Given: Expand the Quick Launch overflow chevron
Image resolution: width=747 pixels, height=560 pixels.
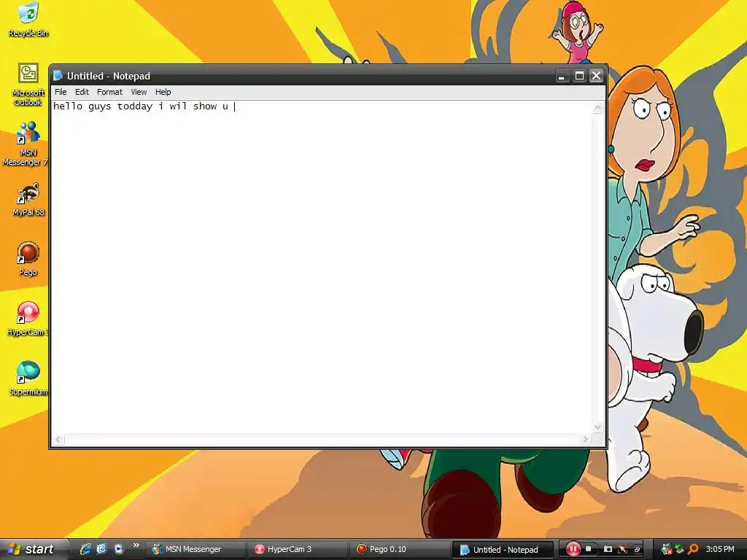Looking at the screenshot, I should tap(136, 545).
